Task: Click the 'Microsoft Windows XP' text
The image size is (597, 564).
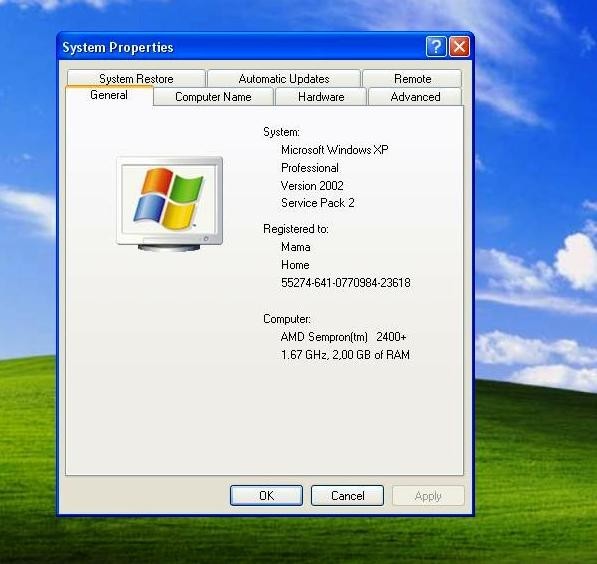Action: click(x=335, y=150)
